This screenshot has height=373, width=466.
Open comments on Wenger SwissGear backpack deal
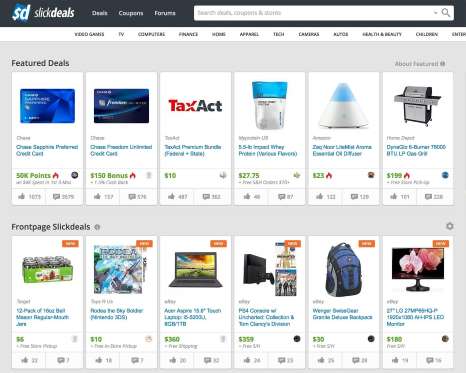coord(355,360)
